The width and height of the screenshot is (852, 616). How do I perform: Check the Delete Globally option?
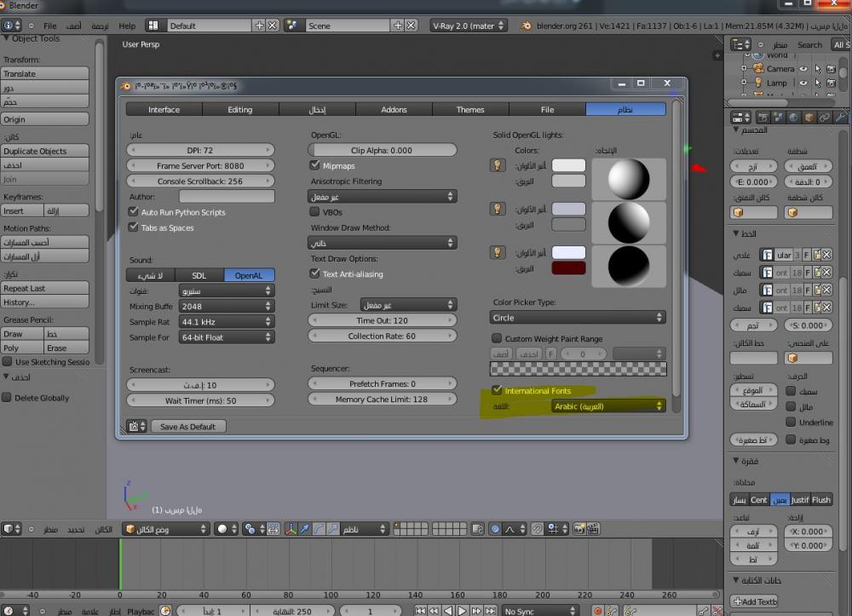pos(7,398)
